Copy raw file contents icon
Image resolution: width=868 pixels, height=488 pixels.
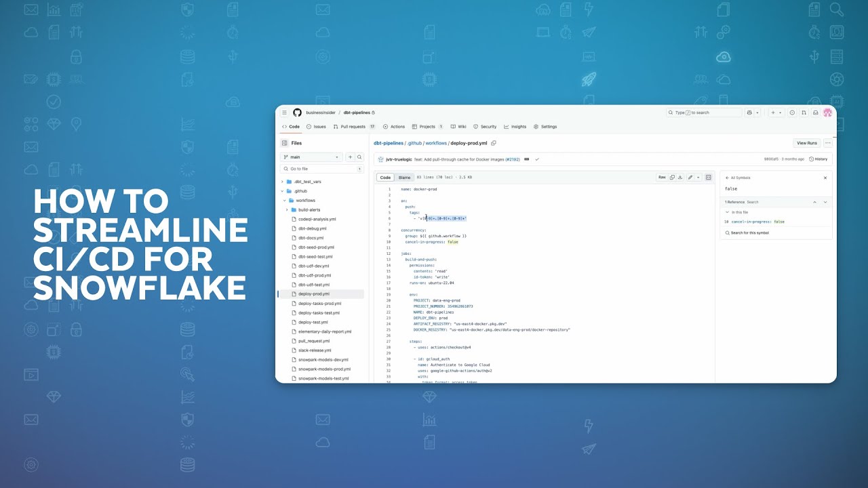coord(672,177)
